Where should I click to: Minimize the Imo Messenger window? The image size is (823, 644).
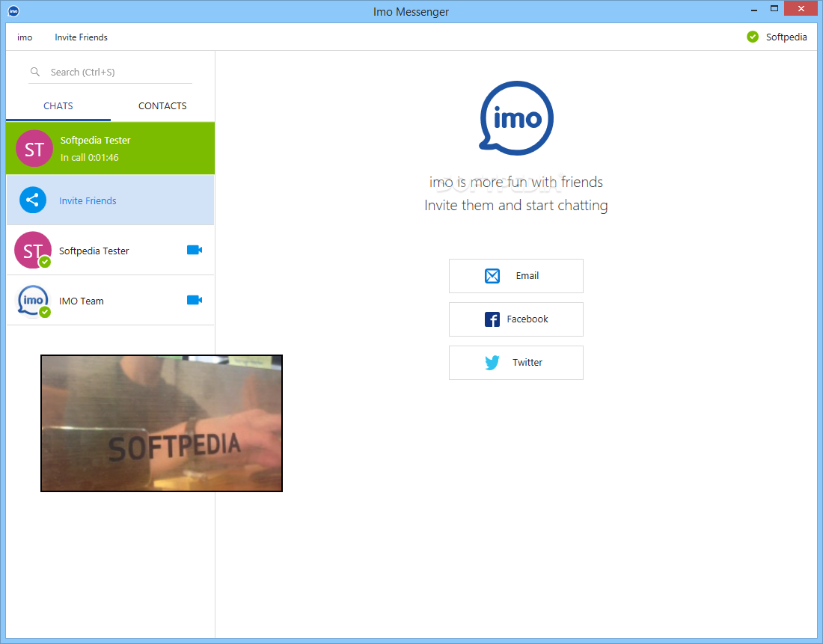click(x=754, y=10)
